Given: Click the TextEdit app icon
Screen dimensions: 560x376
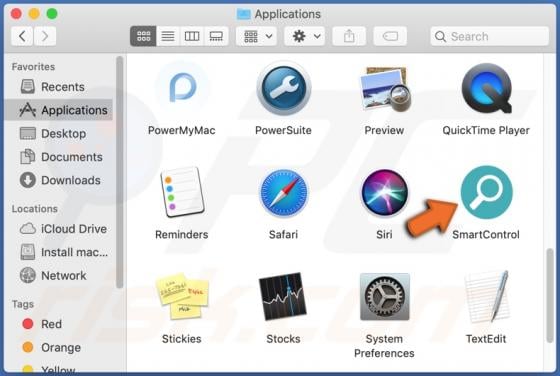Looking at the screenshot, I should (486, 296).
